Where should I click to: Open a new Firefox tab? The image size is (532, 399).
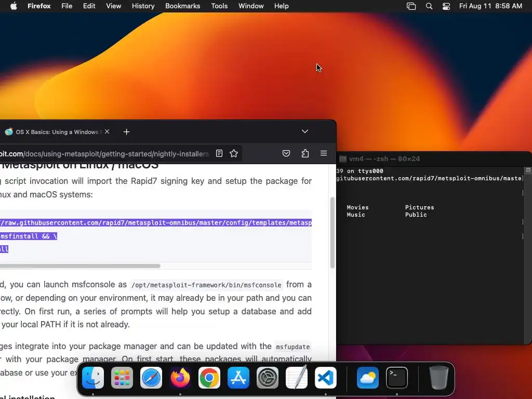[x=127, y=132]
